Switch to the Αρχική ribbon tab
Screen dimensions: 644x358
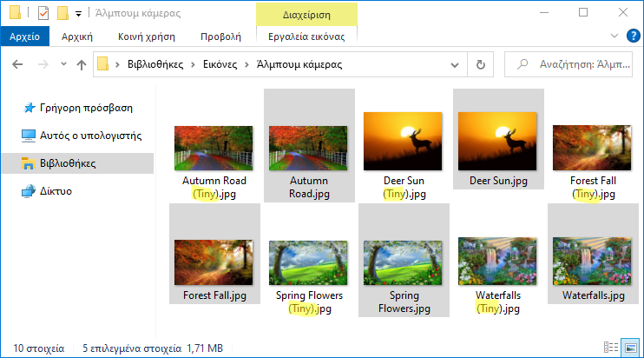point(77,36)
